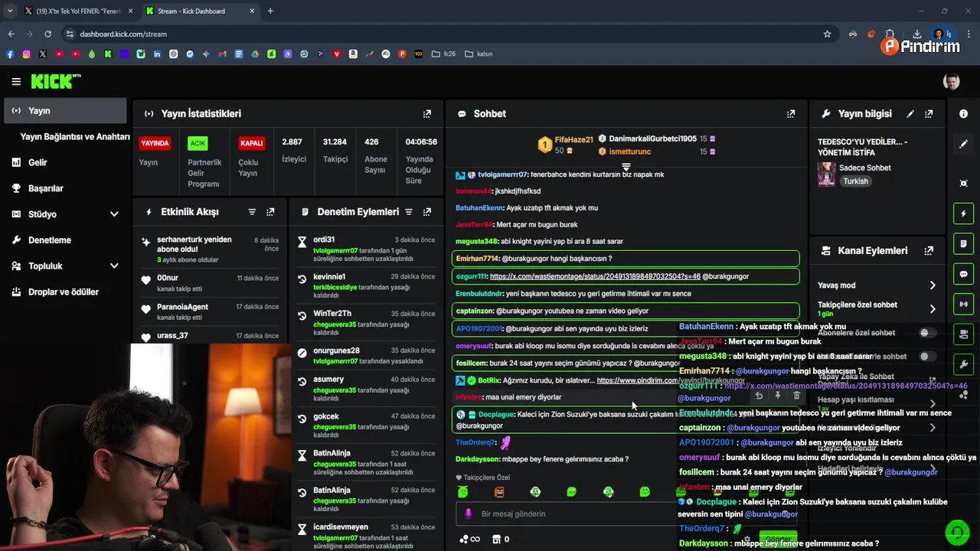Toggle Abonelere özel sohbet switch
The width and height of the screenshot is (980, 551).
click(927, 333)
